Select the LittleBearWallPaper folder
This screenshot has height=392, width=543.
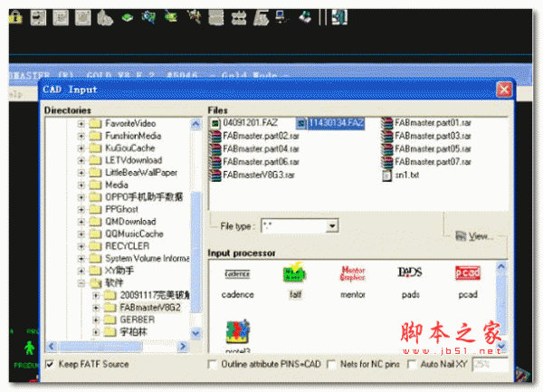coord(141,173)
